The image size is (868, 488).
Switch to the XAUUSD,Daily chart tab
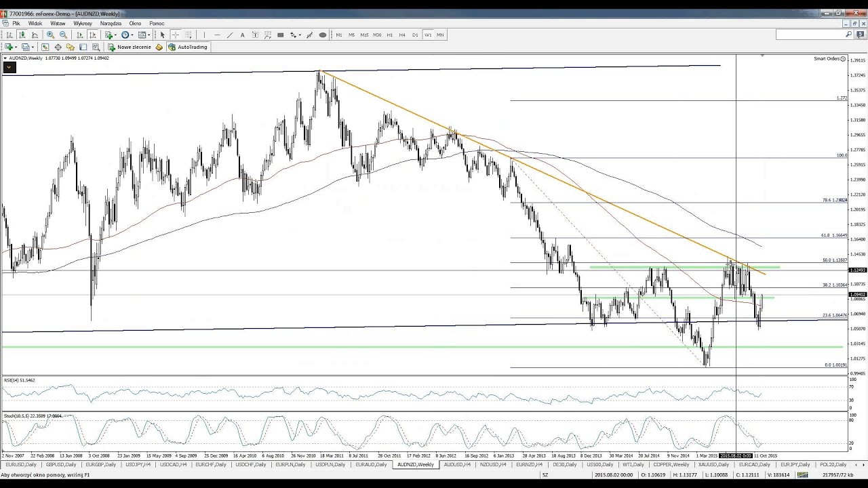pyautogui.click(x=712, y=465)
